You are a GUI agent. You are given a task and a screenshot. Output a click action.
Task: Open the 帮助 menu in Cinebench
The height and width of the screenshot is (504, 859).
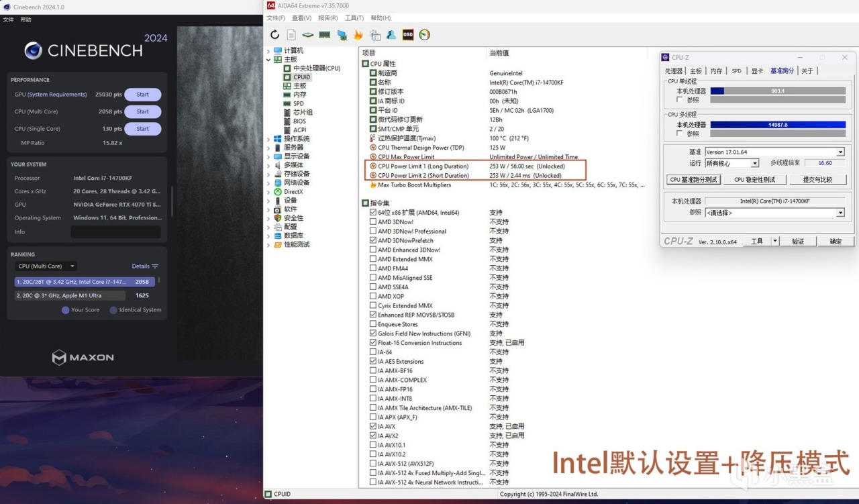point(26,19)
